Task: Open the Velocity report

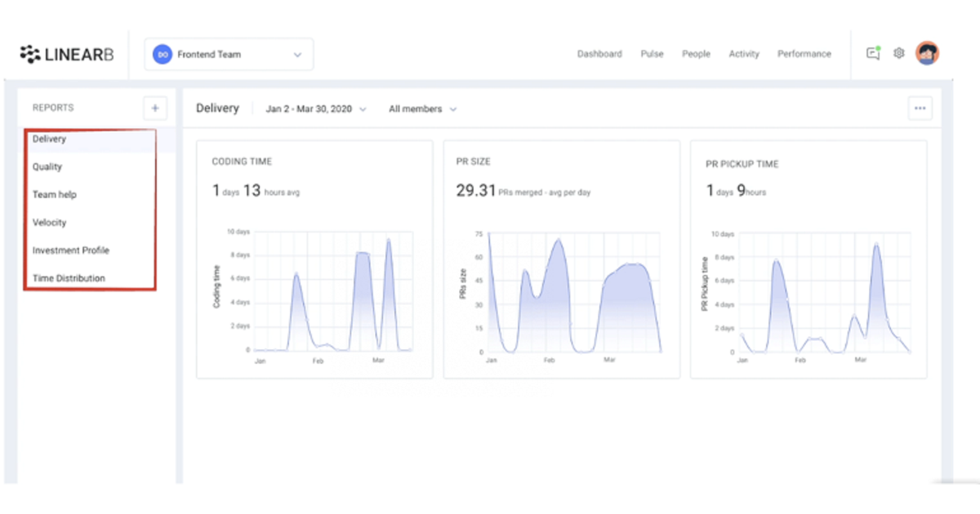Action: [49, 222]
